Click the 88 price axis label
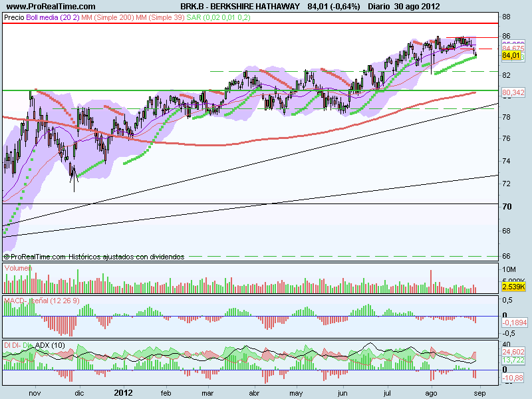532x399 pixels. tap(506, 17)
